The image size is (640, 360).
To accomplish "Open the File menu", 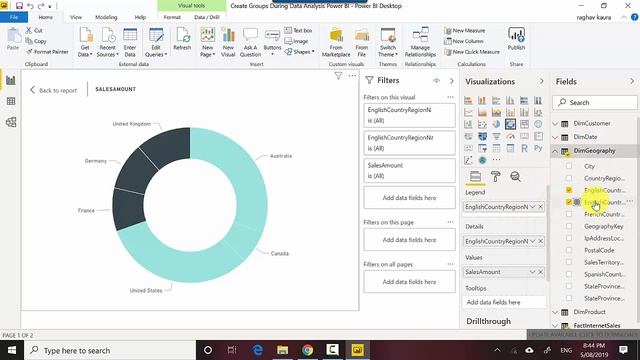I will point(14,17).
